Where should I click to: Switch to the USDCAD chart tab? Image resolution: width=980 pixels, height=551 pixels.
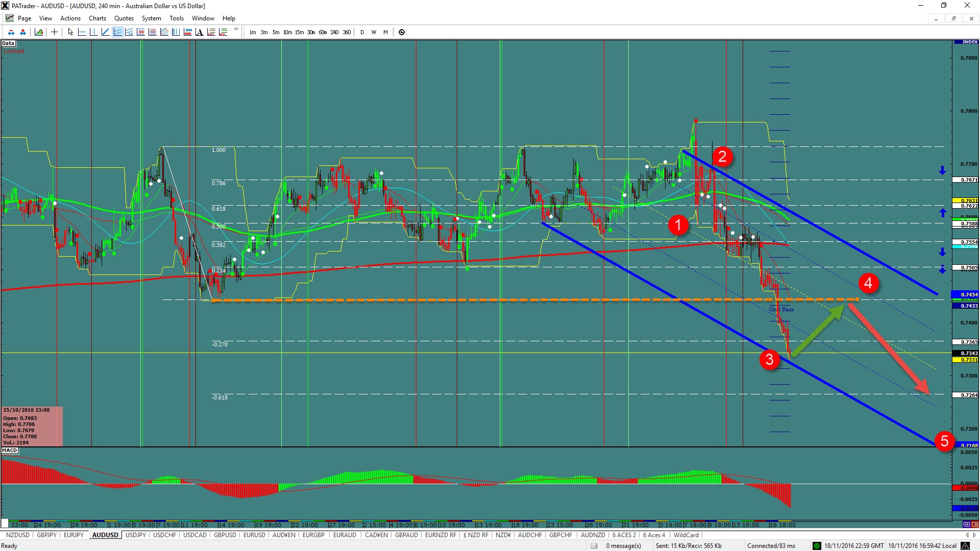tap(195, 535)
